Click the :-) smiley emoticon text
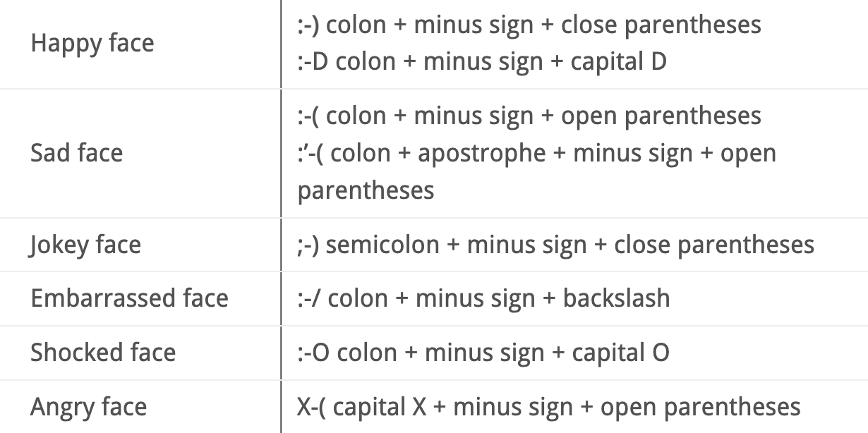The height and width of the screenshot is (433, 868). (308, 25)
